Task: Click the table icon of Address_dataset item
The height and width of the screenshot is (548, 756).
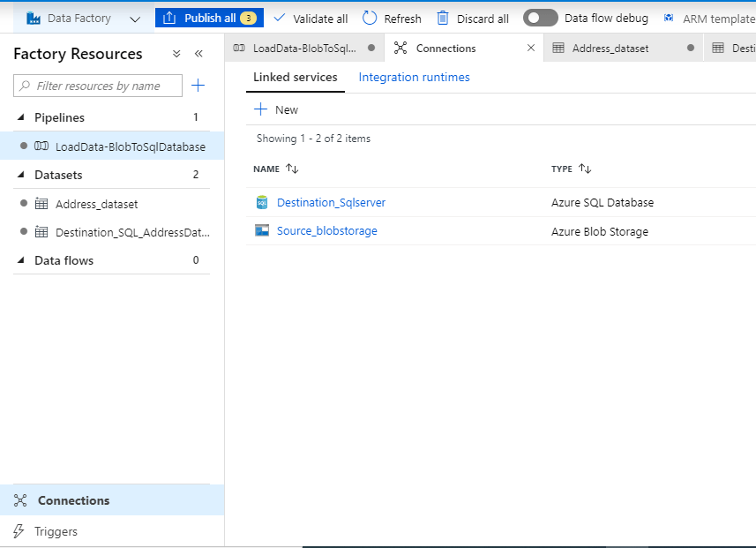Action: [41, 204]
